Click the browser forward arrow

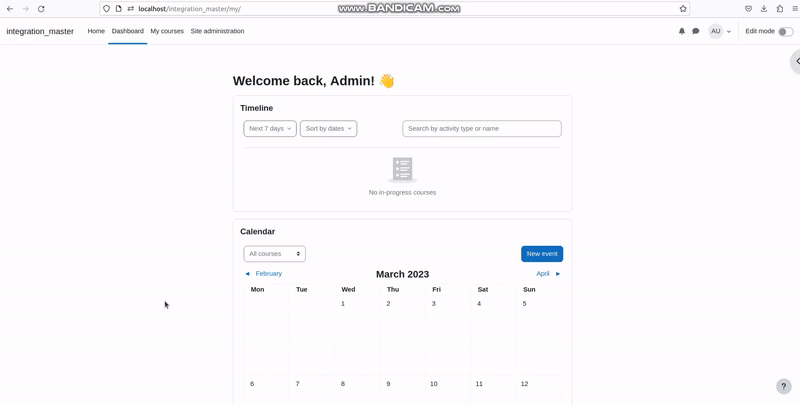(x=26, y=9)
